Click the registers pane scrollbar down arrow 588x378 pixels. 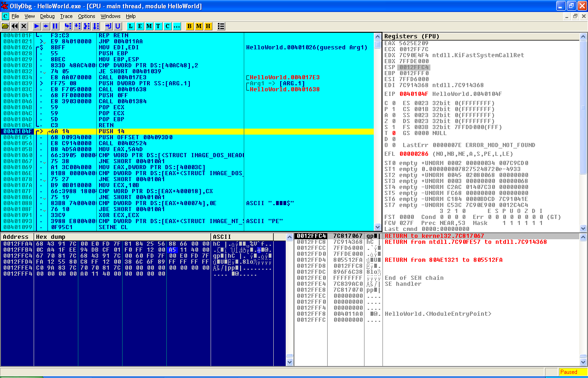point(583,228)
